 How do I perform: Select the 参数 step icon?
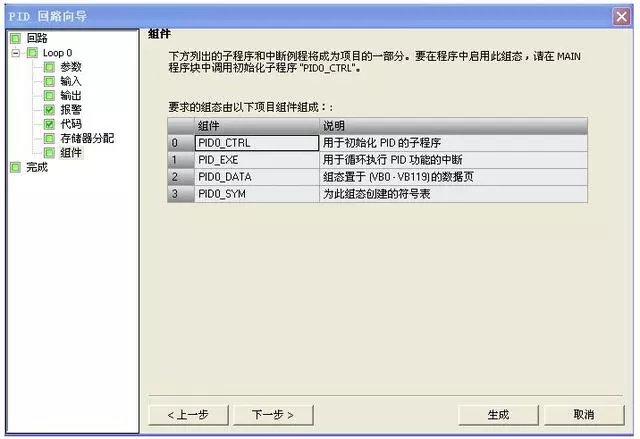pos(49,66)
